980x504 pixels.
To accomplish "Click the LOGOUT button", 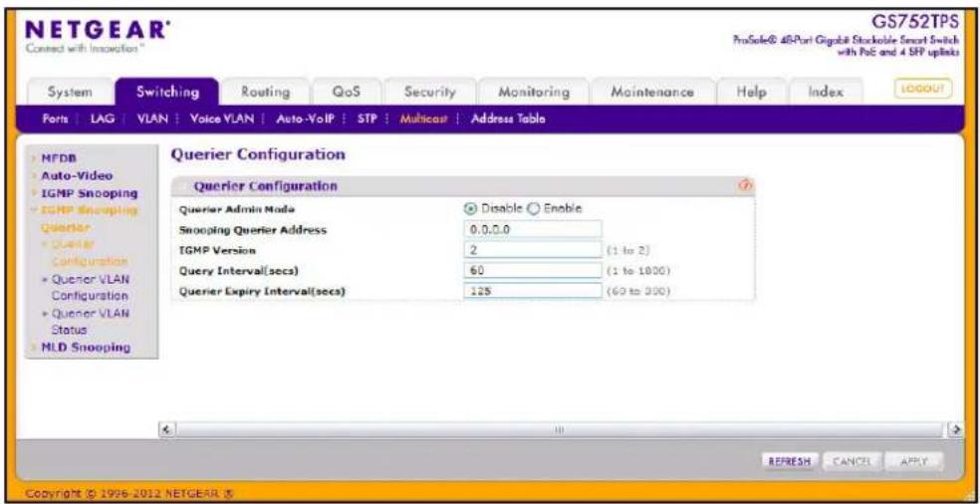I will point(925,90).
